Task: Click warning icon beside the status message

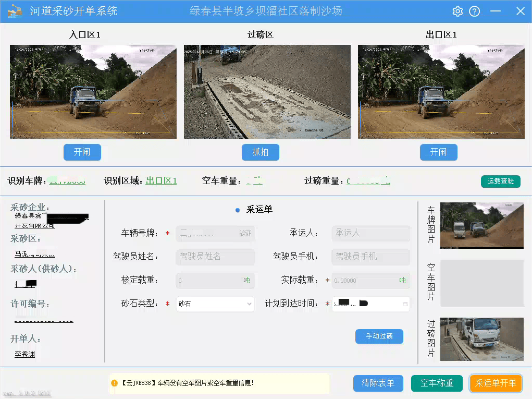Action: pos(114,383)
